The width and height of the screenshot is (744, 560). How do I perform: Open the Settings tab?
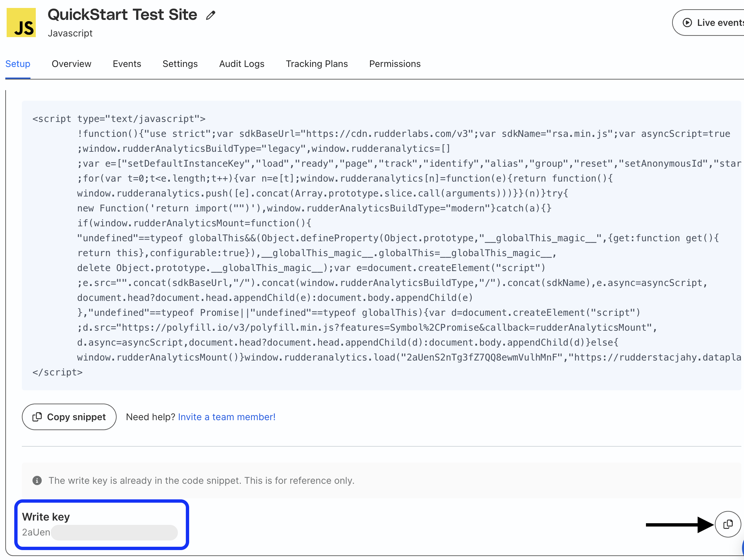click(180, 64)
